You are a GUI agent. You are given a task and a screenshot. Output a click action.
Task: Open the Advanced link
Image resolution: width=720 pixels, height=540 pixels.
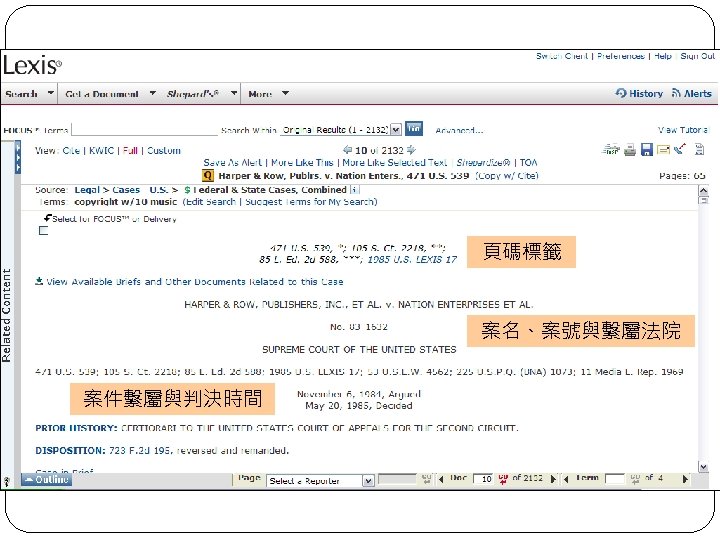tap(459, 130)
